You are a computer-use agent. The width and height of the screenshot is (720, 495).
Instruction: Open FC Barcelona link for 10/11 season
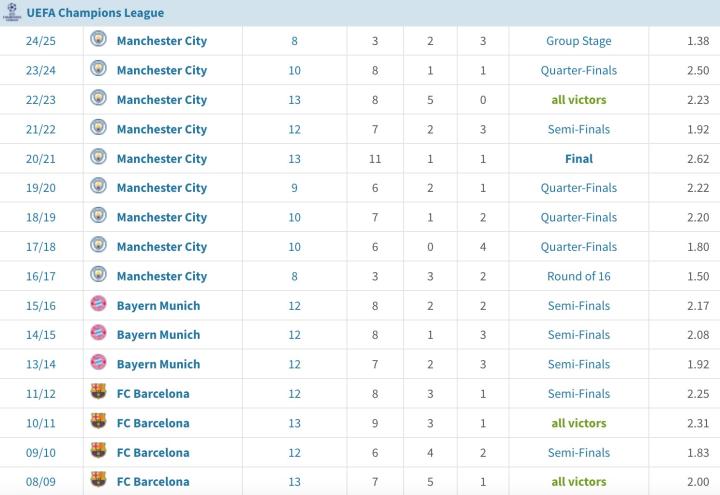click(153, 423)
